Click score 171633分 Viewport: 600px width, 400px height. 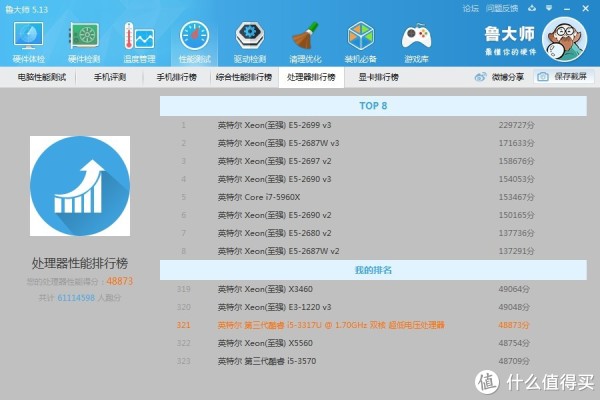[517, 143]
